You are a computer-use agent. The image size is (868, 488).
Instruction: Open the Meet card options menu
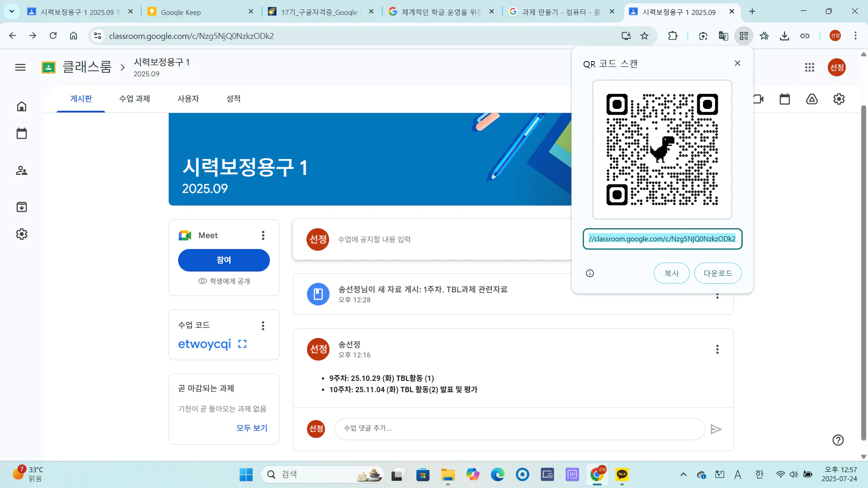click(263, 235)
